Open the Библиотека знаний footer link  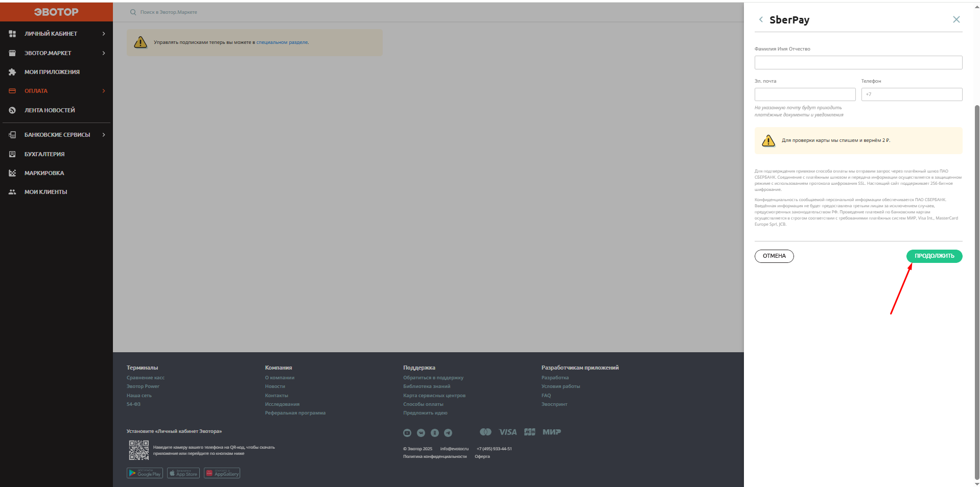pos(427,386)
